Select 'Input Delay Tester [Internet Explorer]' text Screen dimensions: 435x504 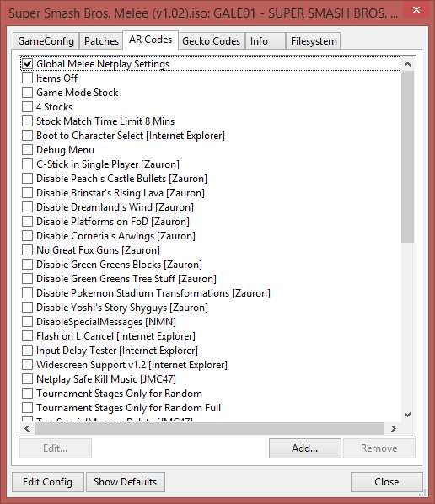(x=117, y=351)
